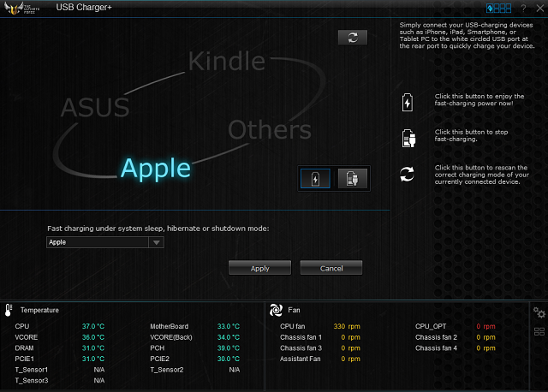The image size is (548, 392).
Task: Expand the sleep-mode fast charging dropdown arrow
Action: point(156,242)
